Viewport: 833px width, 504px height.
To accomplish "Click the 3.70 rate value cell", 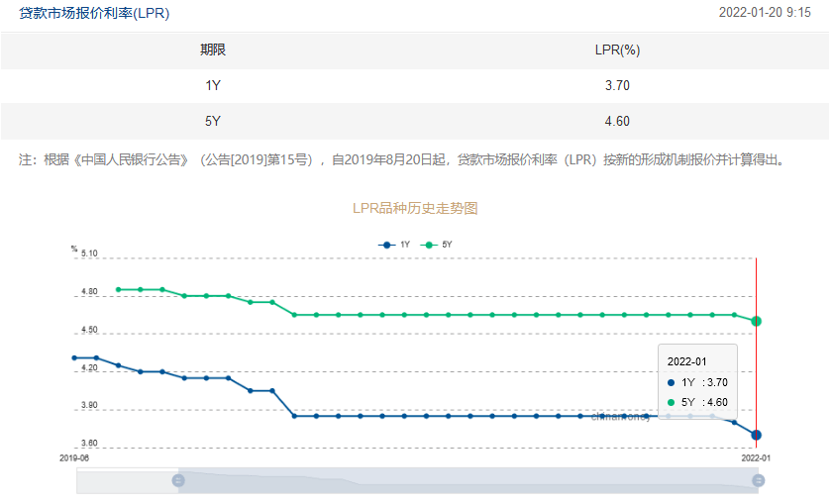I will click(617, 85).
